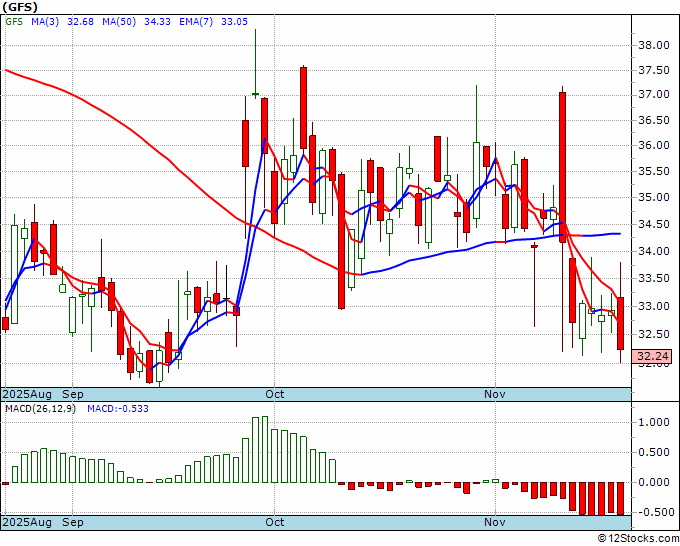
Task: Click Nov on the MACD panel date axis
Action: pos(495,522)
